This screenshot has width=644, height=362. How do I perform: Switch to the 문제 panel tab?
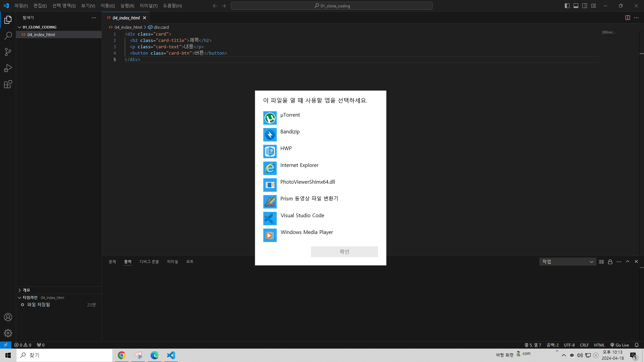point(112,262)
